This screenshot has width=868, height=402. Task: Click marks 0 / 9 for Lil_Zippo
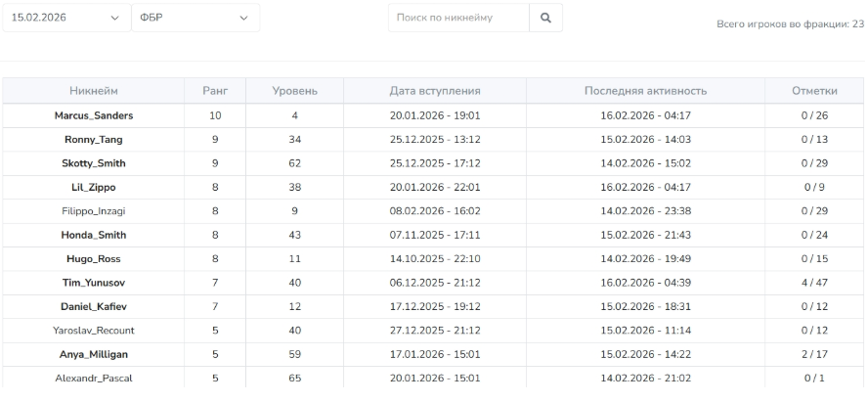(814, 187)
